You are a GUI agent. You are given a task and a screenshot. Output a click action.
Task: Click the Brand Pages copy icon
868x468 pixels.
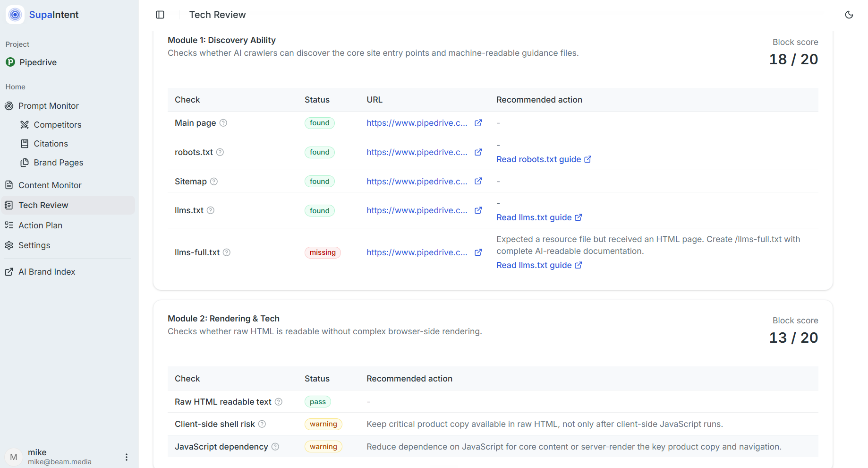[x=25, y=163]
